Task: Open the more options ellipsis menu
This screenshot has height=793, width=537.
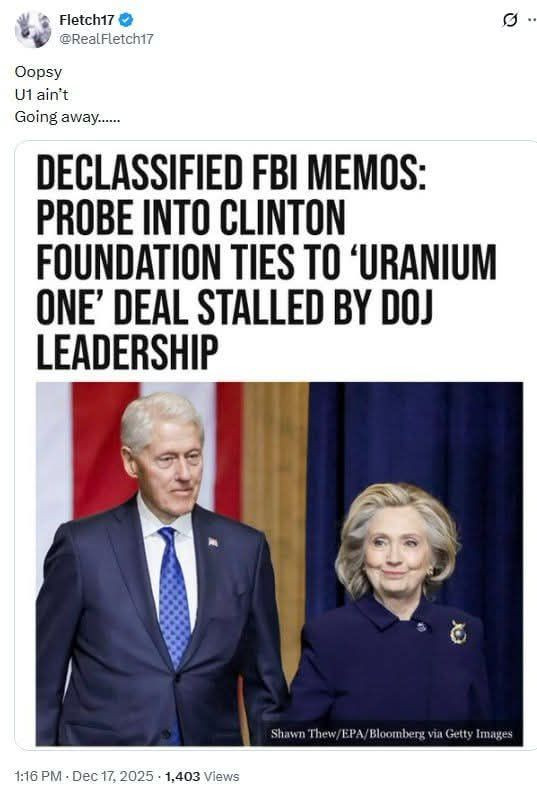Action: [x=532, y=20]
